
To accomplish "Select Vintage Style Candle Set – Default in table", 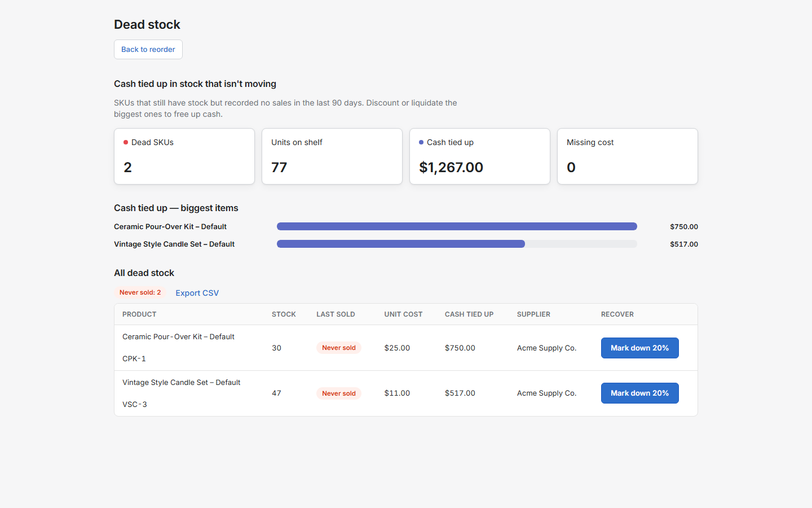I will click(x=181, y=383).
